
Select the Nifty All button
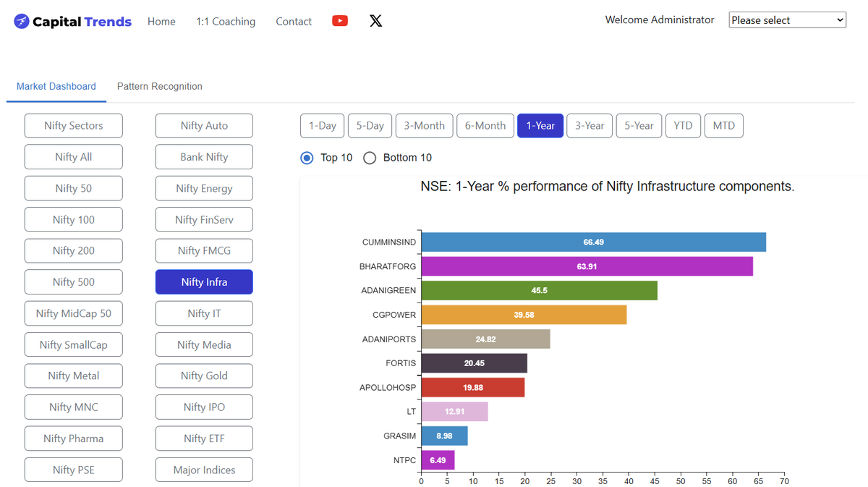click(x=74, y=157)
